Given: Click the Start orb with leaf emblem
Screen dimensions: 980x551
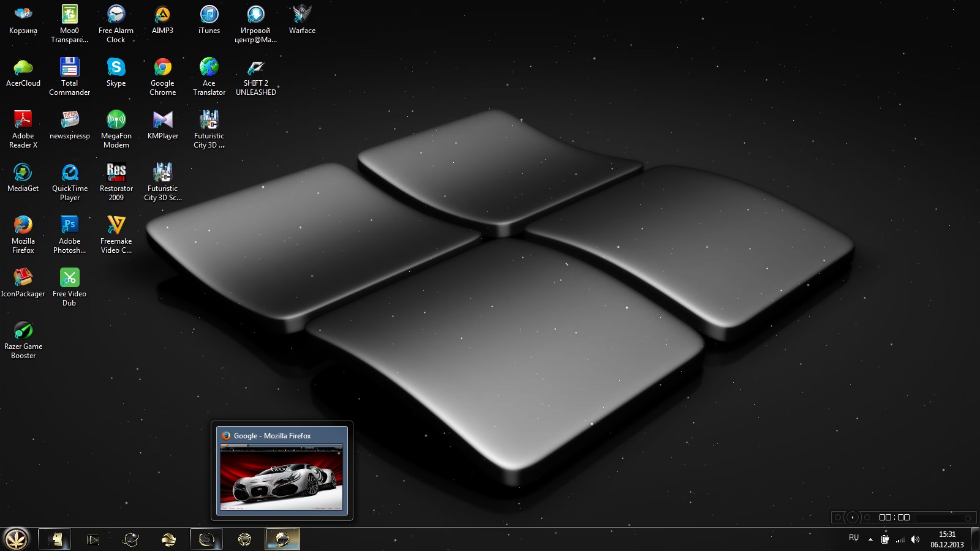Looking at the screenshot, I should click(x=17, y=539).
